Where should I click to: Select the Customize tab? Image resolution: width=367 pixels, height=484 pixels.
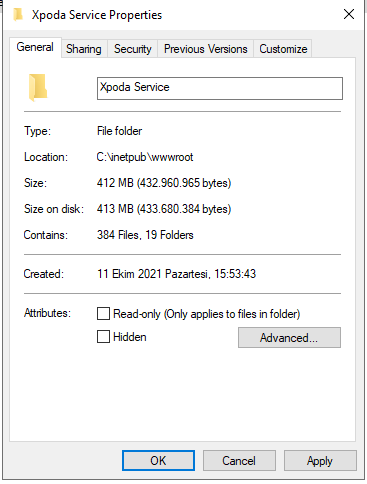point(283,49)
